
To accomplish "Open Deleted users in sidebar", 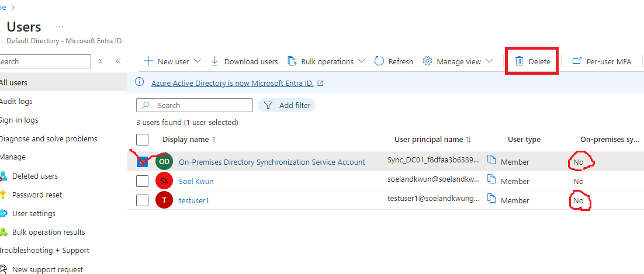I will 35,176.
